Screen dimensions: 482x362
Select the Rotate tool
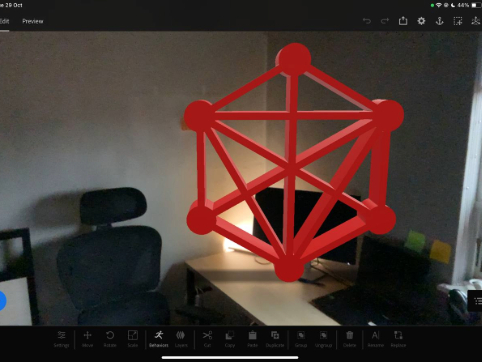[x=110, y=339]
